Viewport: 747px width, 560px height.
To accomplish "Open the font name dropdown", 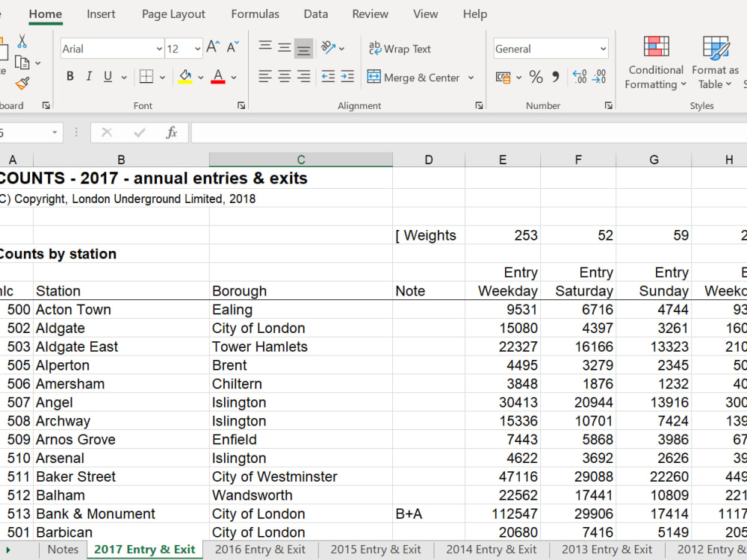I will (x=159, y=49).
